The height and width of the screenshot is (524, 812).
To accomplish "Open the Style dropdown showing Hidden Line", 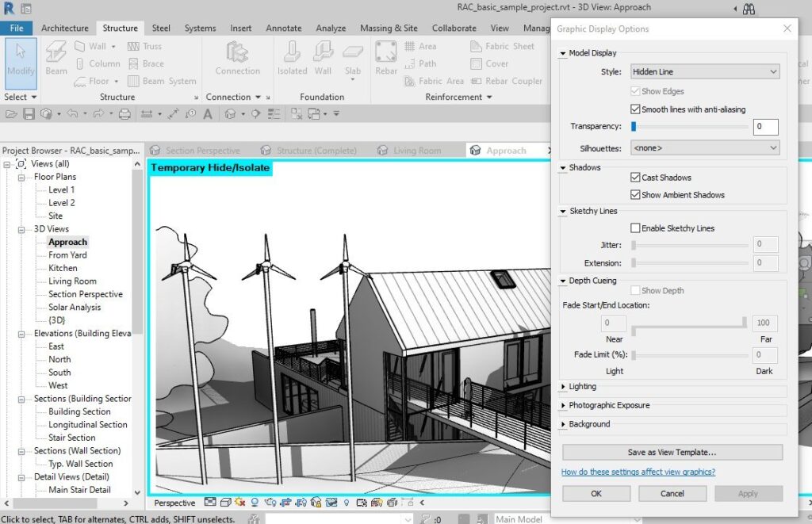I will pos(703,71).
